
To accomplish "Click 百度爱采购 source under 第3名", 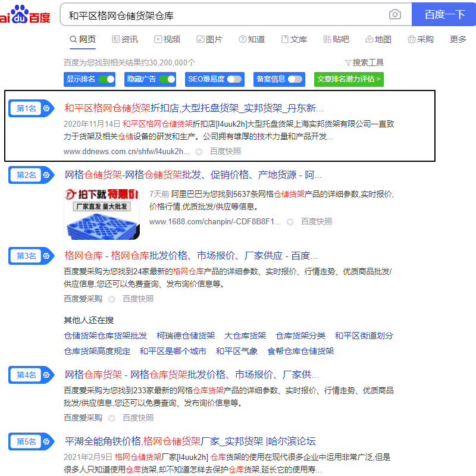I will tap(83, 299).
